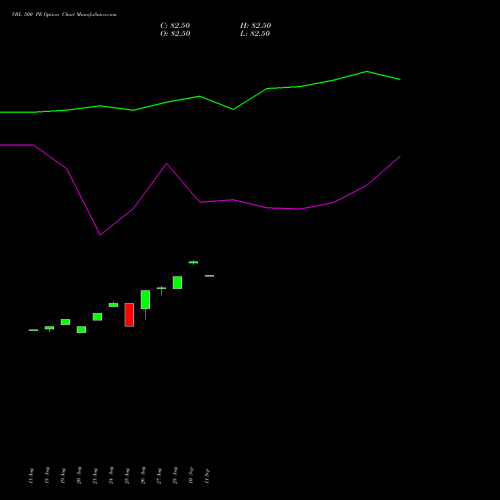The image size is (500, 500).
Task: Click the '10 Sep' date axis label
Action: click(x=191, y=475)
